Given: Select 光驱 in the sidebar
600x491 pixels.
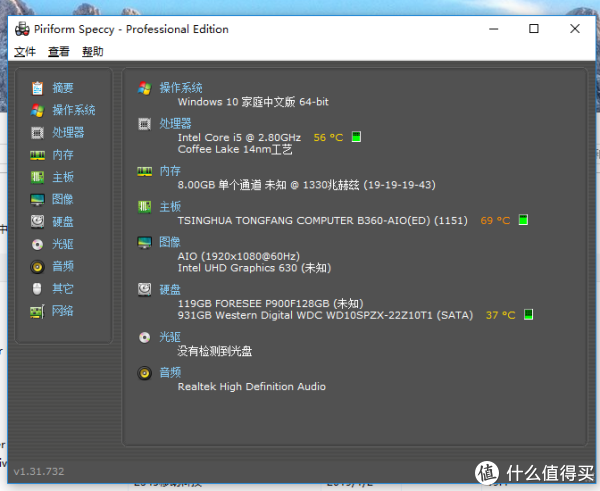Looking at the screenshot, I should tap(63, 244).
